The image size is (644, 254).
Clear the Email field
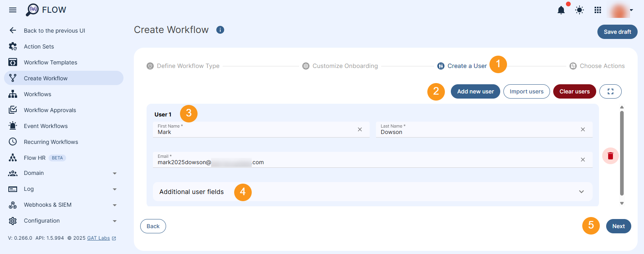[583, 160]
